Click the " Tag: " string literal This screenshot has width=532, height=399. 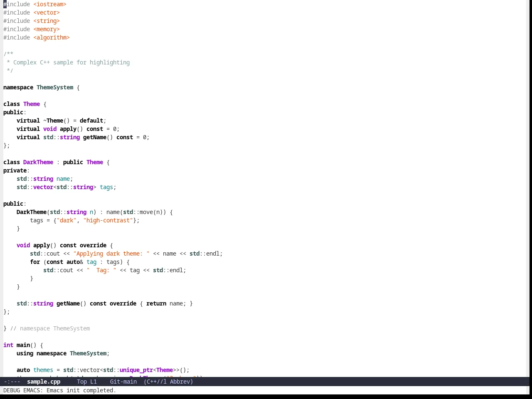[101, 270]
